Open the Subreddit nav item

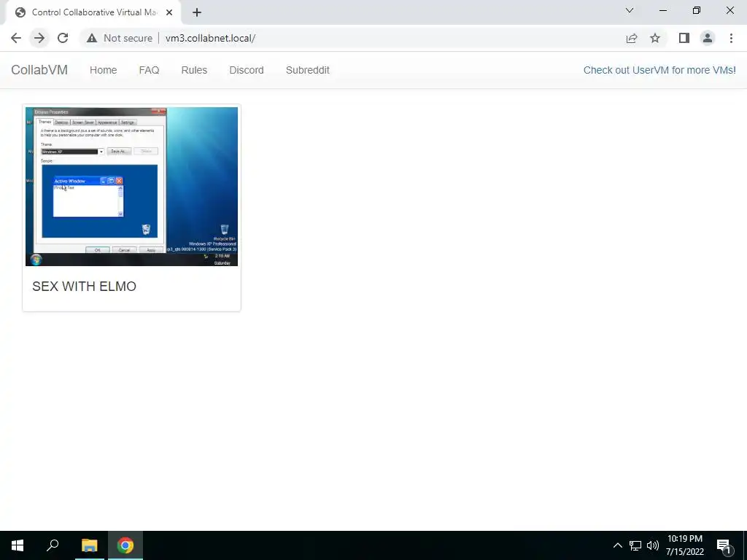click(308, 70)
